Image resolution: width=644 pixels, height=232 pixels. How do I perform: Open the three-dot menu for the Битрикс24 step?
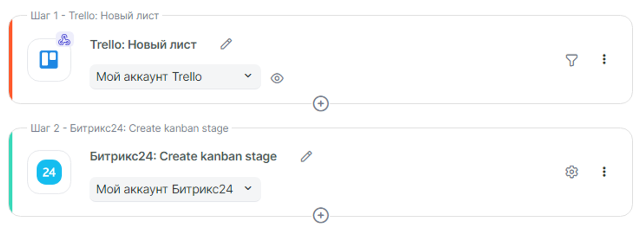tap(604, 172)
